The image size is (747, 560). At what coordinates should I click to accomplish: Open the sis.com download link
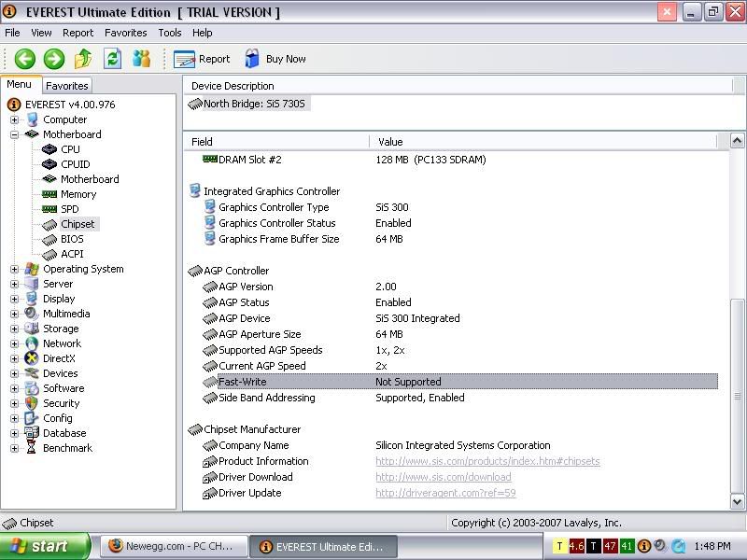(x=443, y=477)
